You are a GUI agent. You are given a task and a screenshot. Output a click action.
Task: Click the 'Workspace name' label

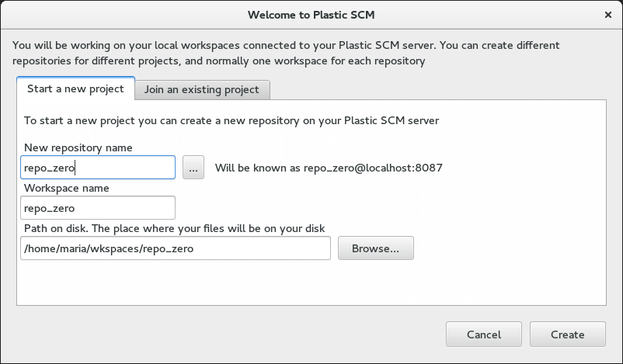pyautogui.click(x=66, y=188)
